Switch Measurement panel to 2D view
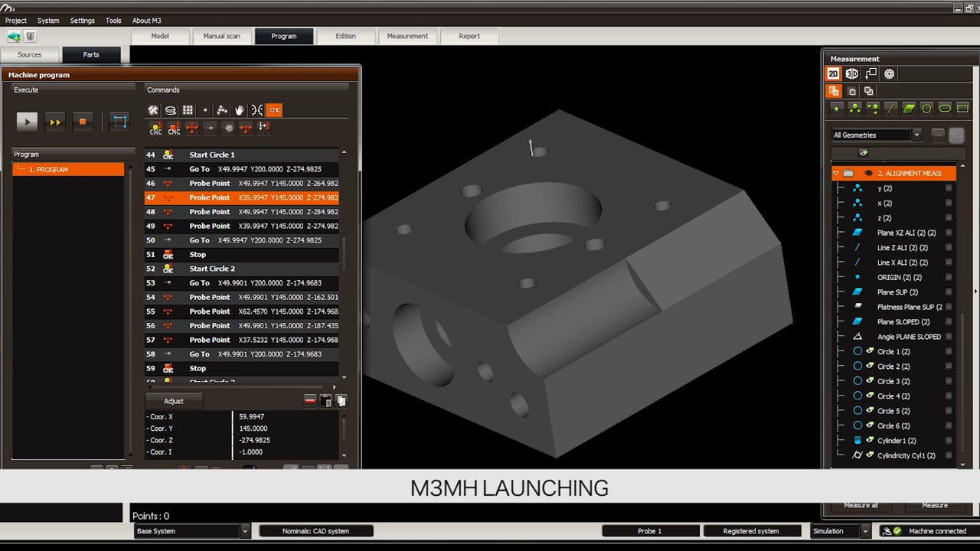Image resolution: width=980 pixels, height=551 pixels. click(834, 74)
